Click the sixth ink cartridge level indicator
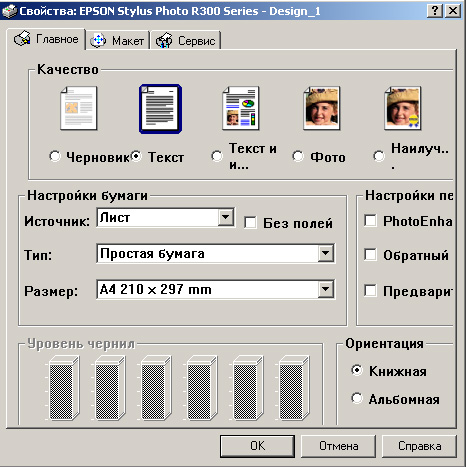Image resolution: width=466 pixels, height=467 pixels. (294, 388)
